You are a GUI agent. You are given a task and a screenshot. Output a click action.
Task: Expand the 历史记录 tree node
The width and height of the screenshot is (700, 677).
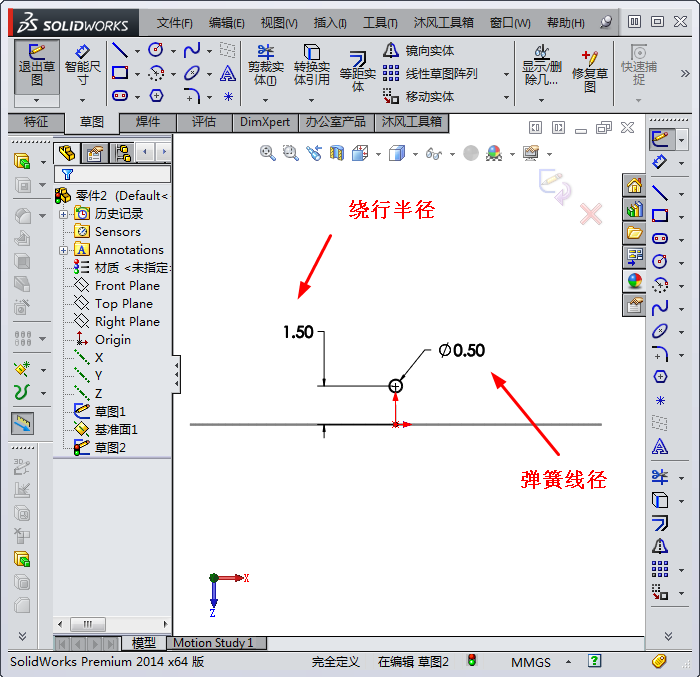click(64, 214)
